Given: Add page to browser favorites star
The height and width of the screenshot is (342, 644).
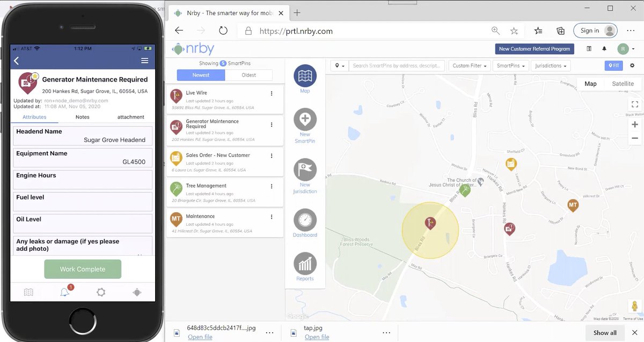Looking at the screenshot, I should coord(514,31).
